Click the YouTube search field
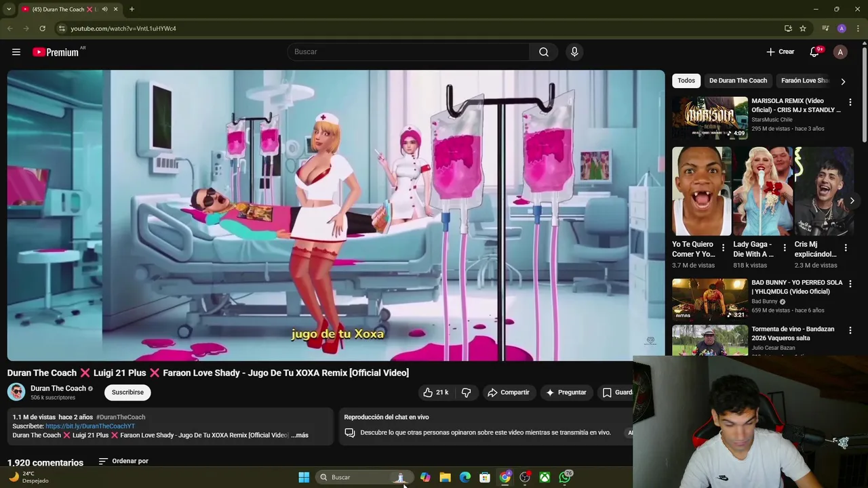Viewport: 868px width, 488px height. point(409,52)
